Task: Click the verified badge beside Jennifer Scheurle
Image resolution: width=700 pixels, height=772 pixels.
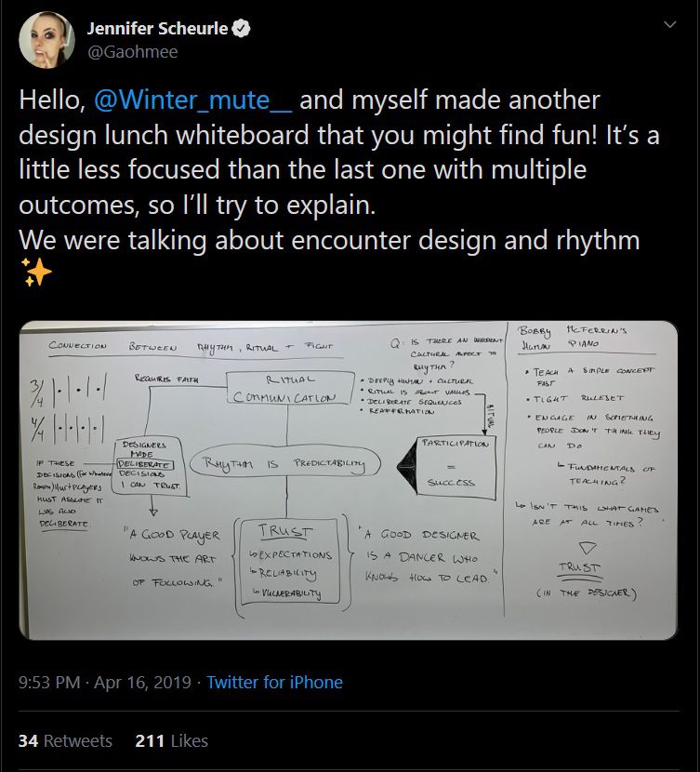Action: (242, 29)
